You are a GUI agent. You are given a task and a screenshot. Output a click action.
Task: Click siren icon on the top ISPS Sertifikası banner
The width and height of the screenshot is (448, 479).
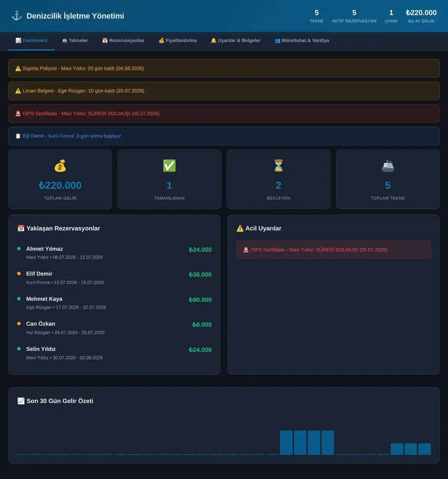click(x=18, y=114)
